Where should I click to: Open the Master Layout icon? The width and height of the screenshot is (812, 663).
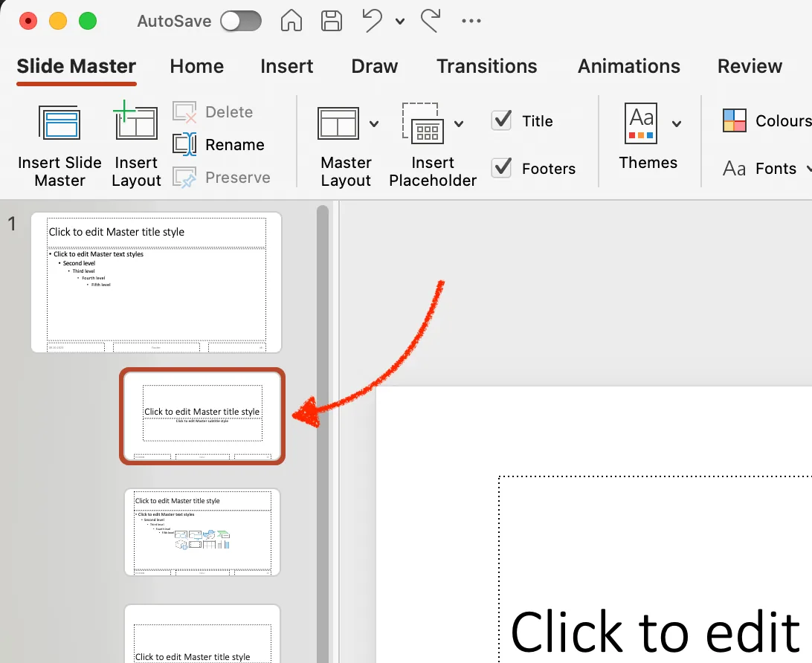pyautogui.click(x=338, y=123)
